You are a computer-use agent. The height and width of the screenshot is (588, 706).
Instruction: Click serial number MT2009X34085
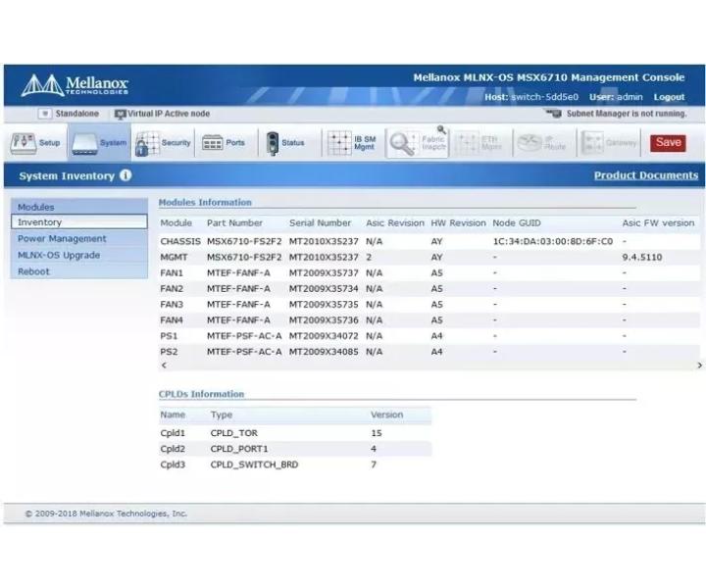tap(324, 352)
